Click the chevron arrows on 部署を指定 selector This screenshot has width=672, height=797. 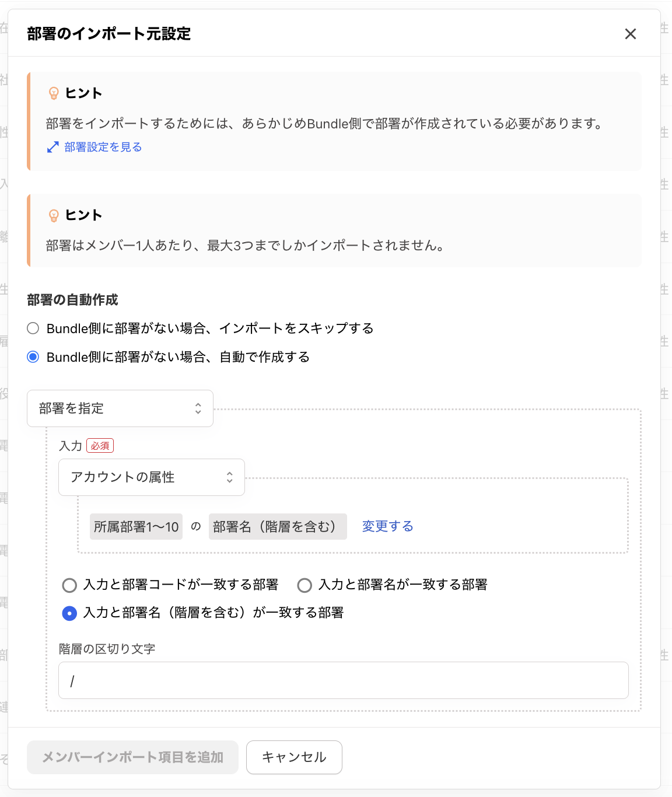[198, 408]
